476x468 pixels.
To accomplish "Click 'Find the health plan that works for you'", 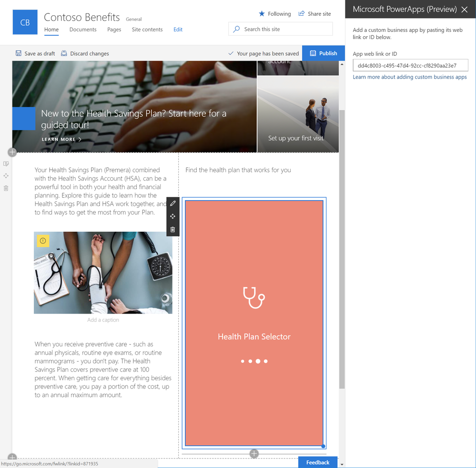I will [x=238, y=170].
